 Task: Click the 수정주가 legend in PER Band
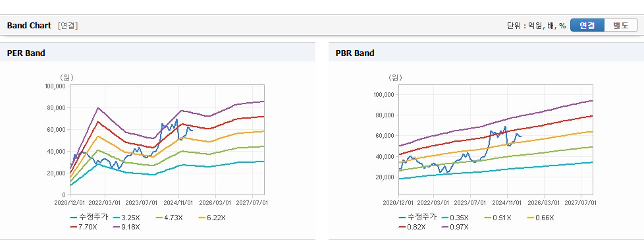89,218
